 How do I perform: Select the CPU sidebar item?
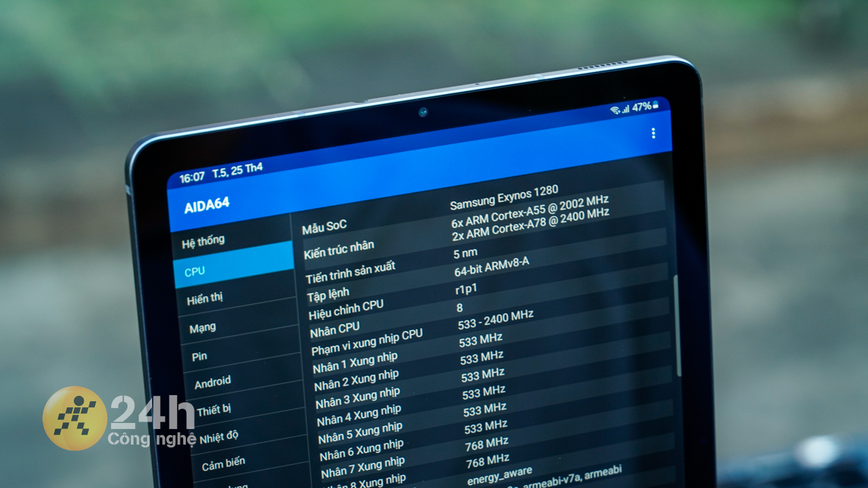[195, 271]
